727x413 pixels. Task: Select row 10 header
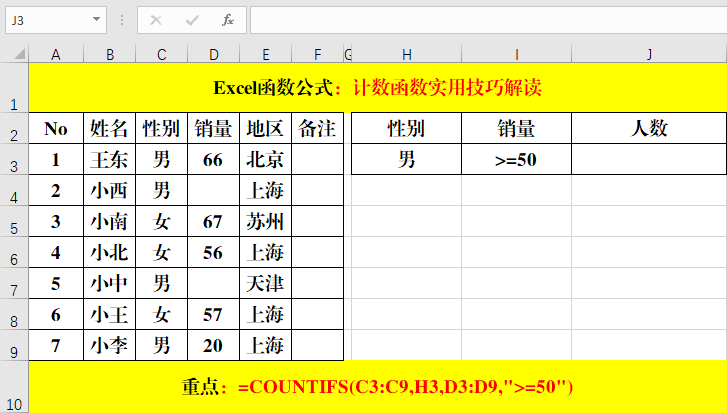[14, 387]
